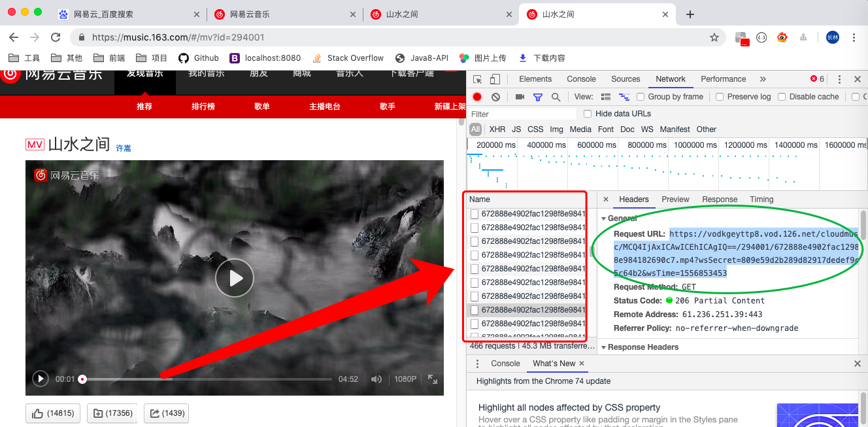Click the red record network log button
Image resolution: width=868 pixels, height=427 pixels.
point(477,97)
